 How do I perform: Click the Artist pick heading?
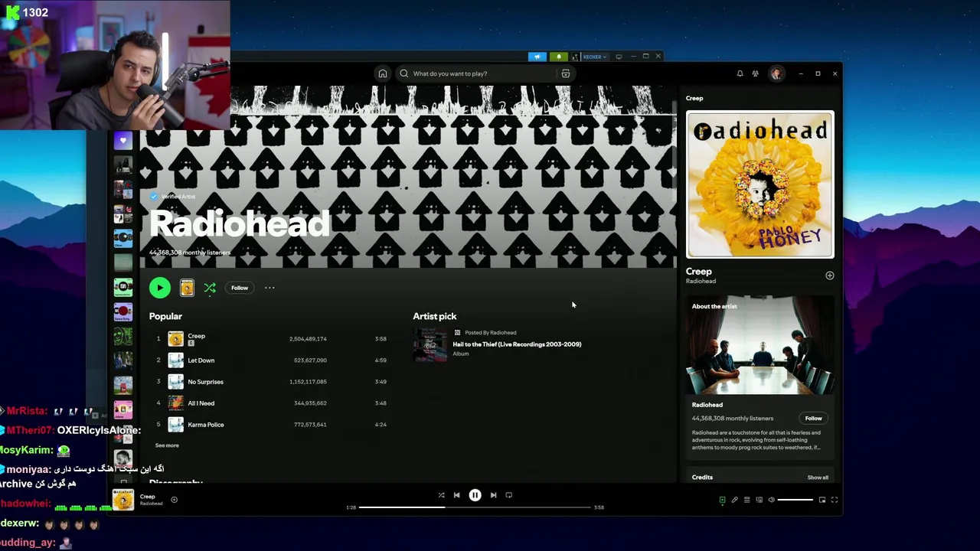[434, 316]
